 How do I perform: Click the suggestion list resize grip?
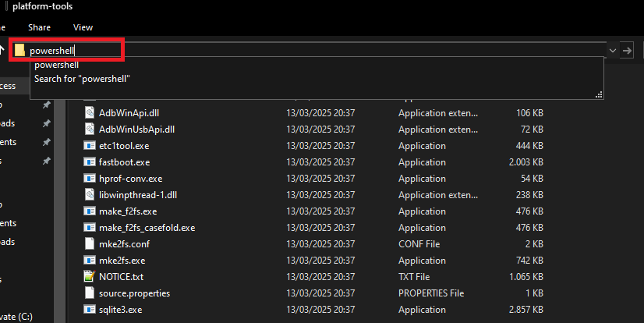pos(599,94)
